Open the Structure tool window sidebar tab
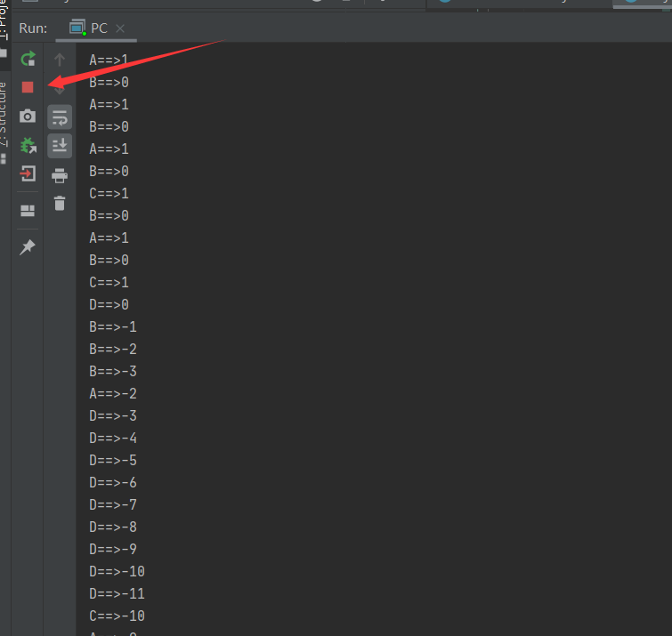The width and height of the screenshot is (672, 636). [x=4, y=114]
